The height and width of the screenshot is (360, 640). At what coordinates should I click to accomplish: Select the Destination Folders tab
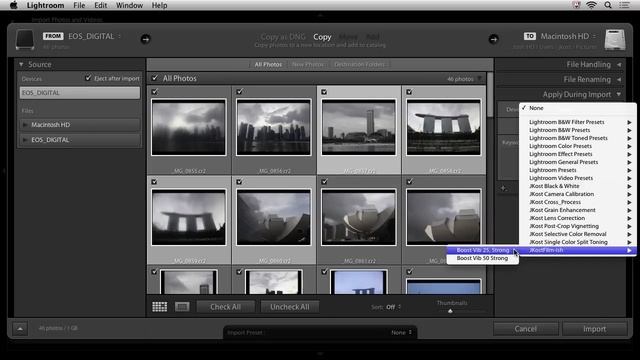360,64
